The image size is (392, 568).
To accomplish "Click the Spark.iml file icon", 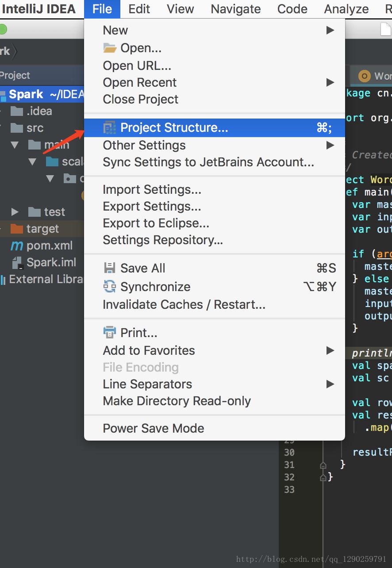I will [x=17, y=263].
